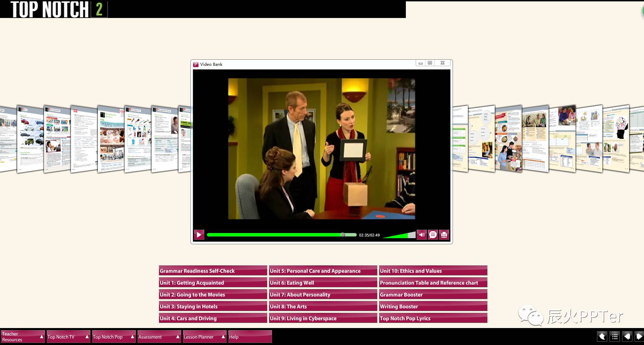
Task: Expand the Top Notch Pop menu
Action: pyautogui.click(x=114, y=337)
